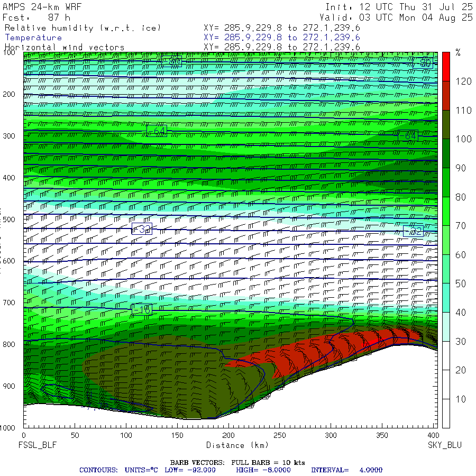476x476 pixels.
Task: Click the 'LOW= -92.000' footer value
Action: [190, 470]
